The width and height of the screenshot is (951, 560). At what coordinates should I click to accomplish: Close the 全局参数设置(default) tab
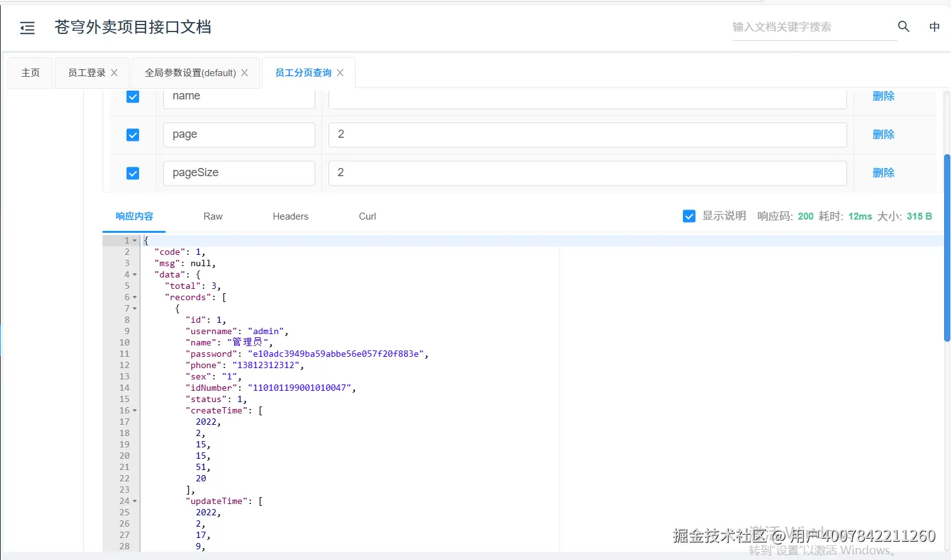pos(244,73)
